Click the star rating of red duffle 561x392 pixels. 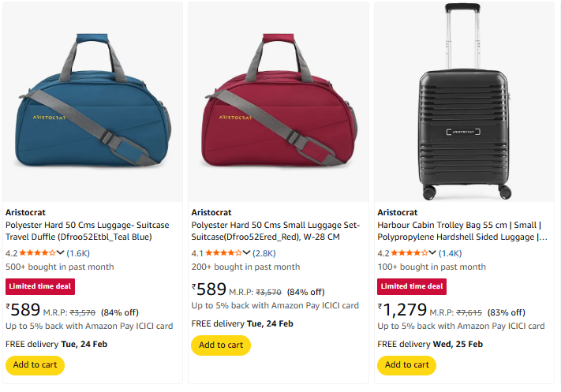point(223,253)
